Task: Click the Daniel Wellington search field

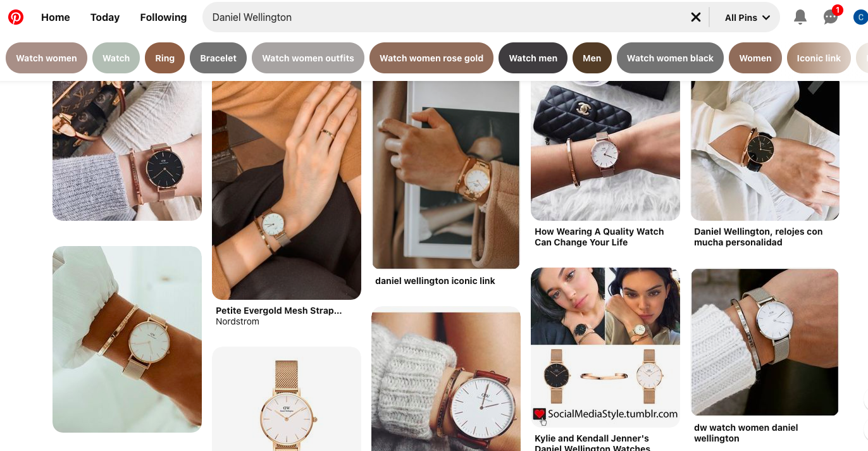Action: pyautogui.click(x=443, y=18)
